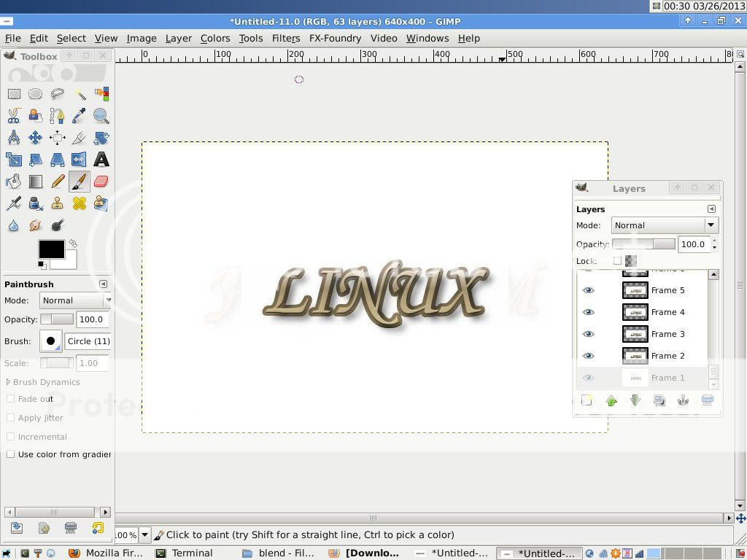Duplicate the selected layer button
747x560 pixels.
click(659, 400)
